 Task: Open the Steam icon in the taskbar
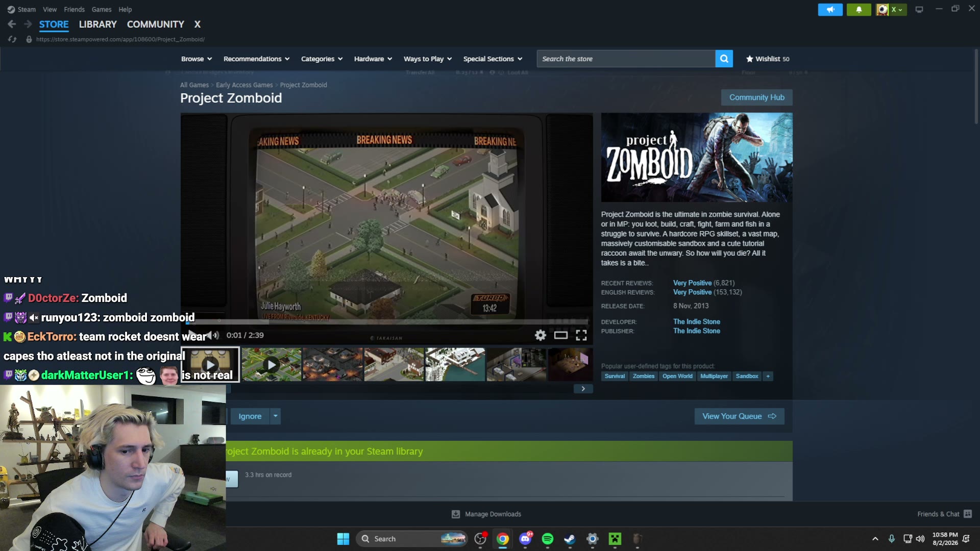click(x=570, y=539)
